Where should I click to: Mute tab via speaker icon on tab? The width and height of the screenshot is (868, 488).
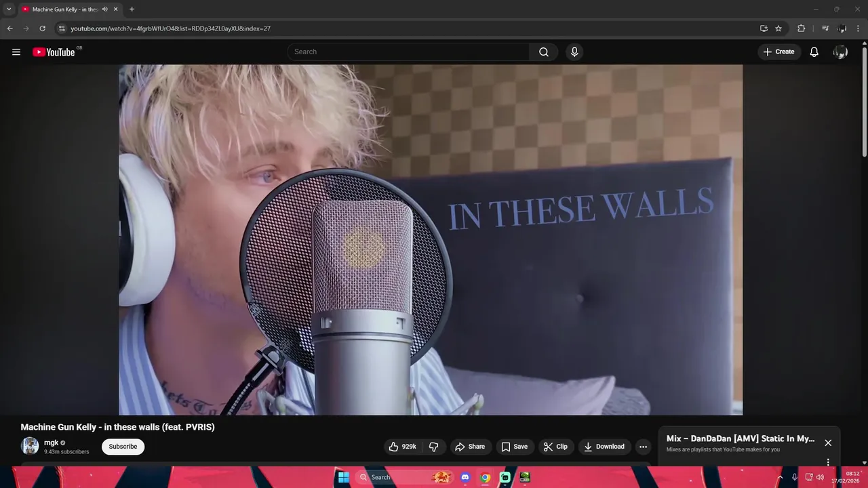pos(104,9)
